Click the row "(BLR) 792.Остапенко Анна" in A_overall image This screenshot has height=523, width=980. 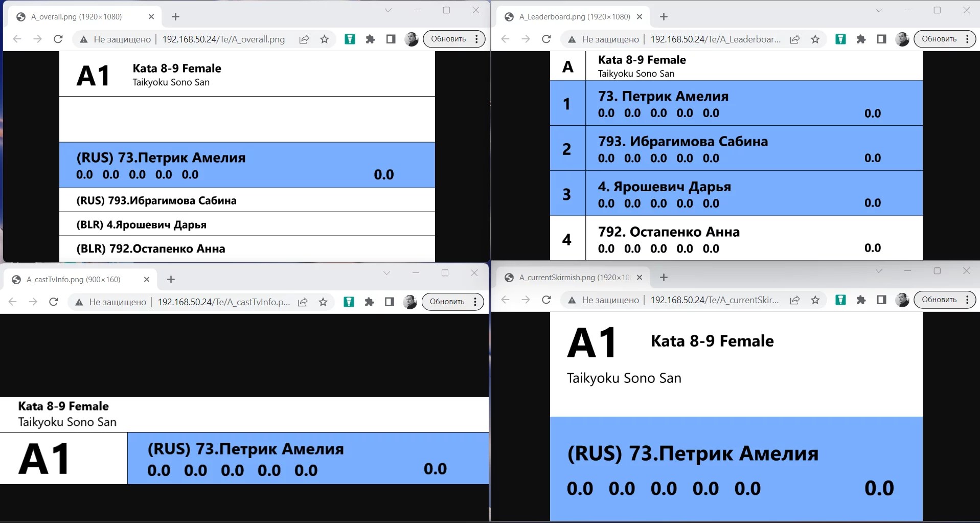click(x=247, y=249)
